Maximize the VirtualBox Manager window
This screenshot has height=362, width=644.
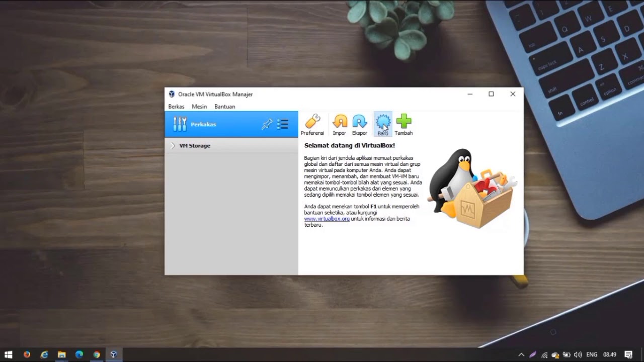491,94
